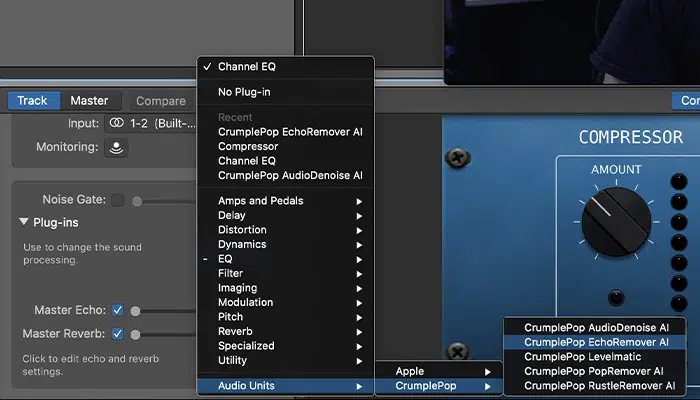Select the checked Channel EQ menu item
This screenshot has height=400, width=700.
285,67
